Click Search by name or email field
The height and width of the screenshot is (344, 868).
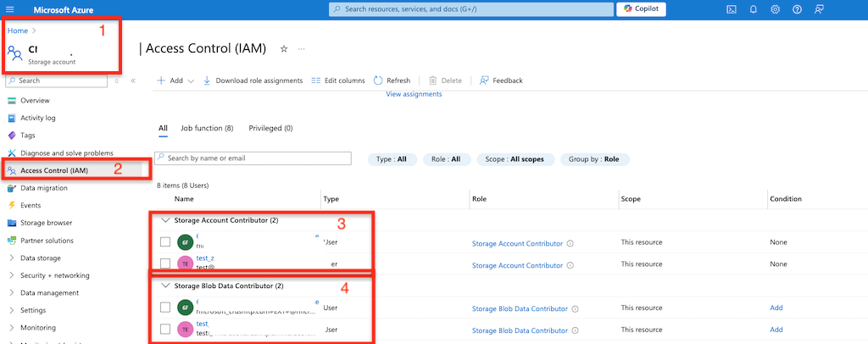point(253,158)
